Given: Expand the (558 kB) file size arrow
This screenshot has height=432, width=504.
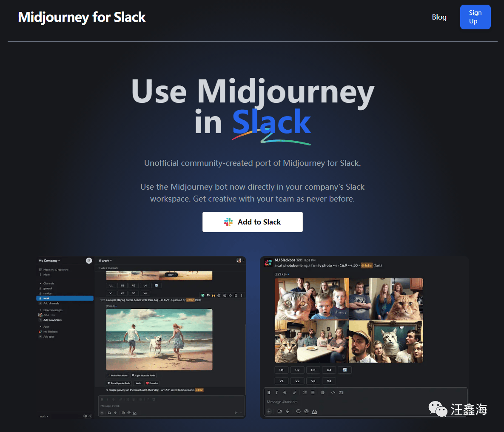Looking at the screenshot, I should [116, 306].
